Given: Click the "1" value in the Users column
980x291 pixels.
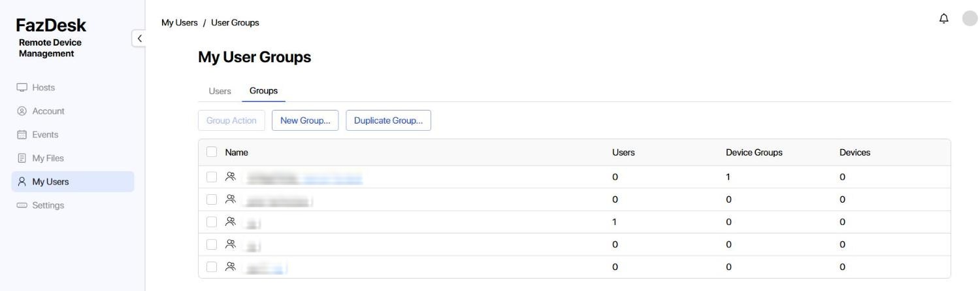Looking at the screenshot, I should click(x=614, y=222).
